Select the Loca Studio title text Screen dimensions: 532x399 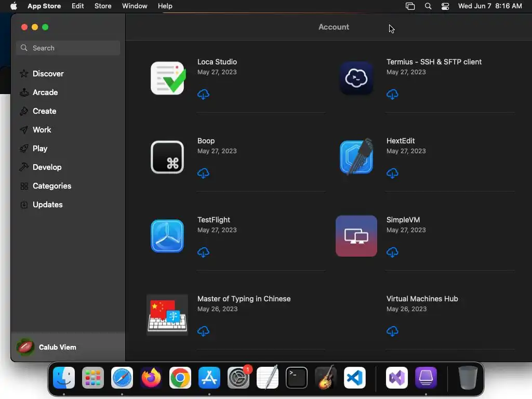tap(217, 62)
